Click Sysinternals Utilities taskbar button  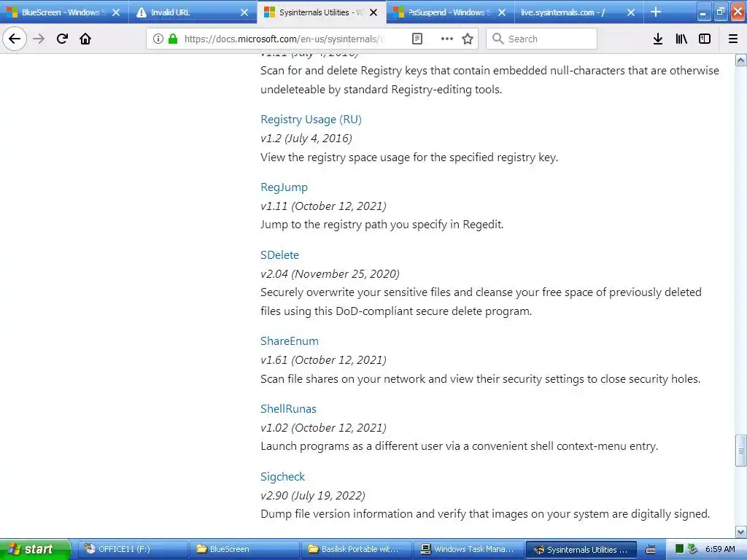tap(581, 549)
